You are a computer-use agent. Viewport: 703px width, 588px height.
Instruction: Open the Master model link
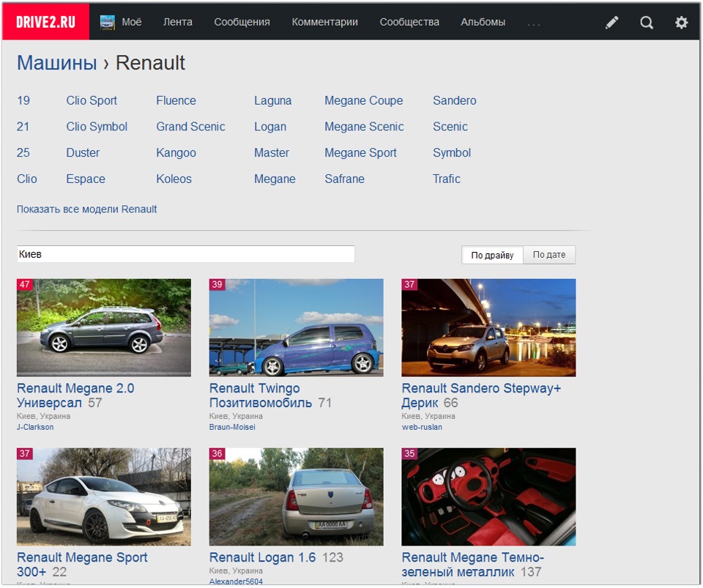(272, 152)
